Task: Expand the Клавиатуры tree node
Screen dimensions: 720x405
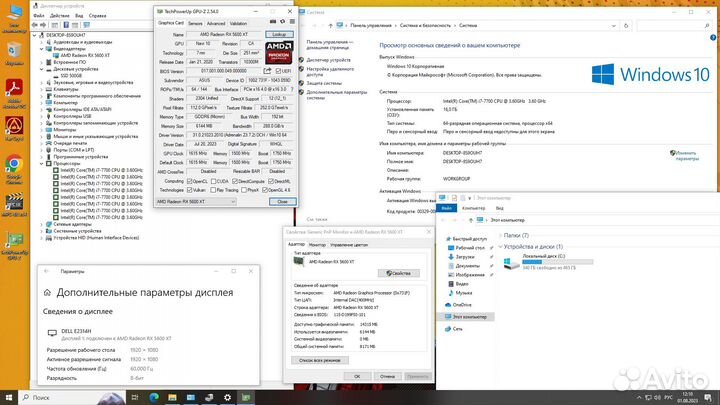Action: [42, 89]
